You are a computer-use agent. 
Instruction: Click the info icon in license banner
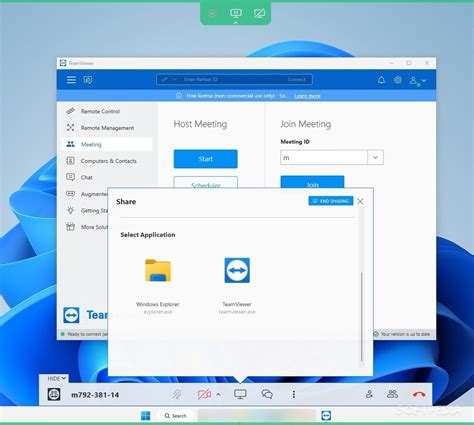coord(179,96)
